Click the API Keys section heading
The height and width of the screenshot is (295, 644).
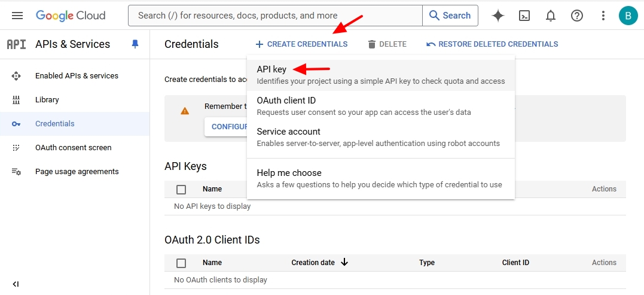(185, 166)
